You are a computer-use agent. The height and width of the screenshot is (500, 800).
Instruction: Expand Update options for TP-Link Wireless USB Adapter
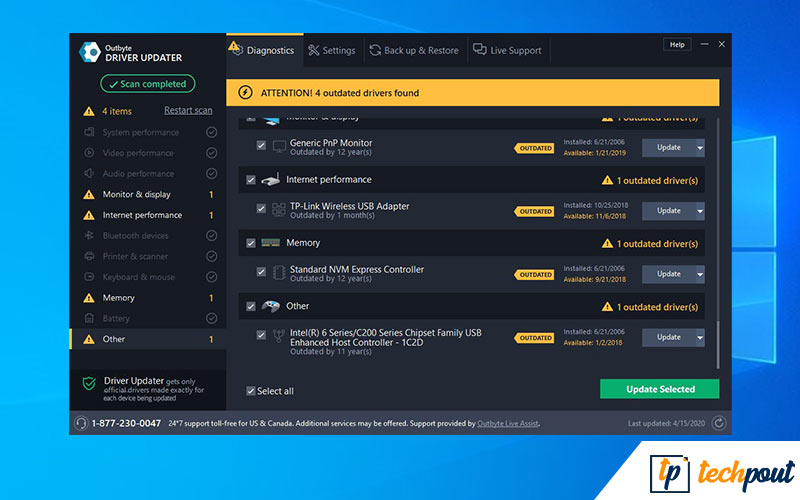(700, 211)
